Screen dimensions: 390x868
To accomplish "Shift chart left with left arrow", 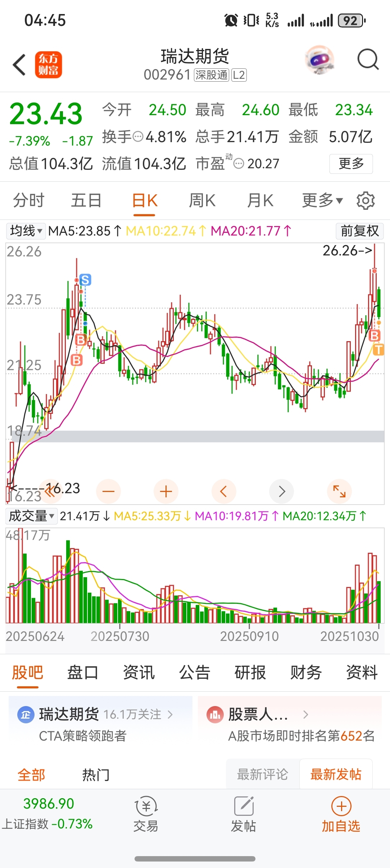I will (x=224, y=491).
